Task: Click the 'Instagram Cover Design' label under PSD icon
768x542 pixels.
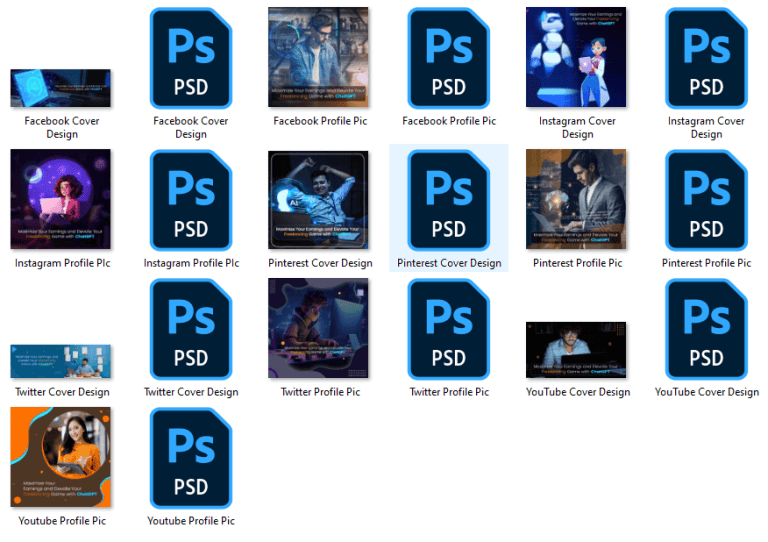Action: pos(706,127)
